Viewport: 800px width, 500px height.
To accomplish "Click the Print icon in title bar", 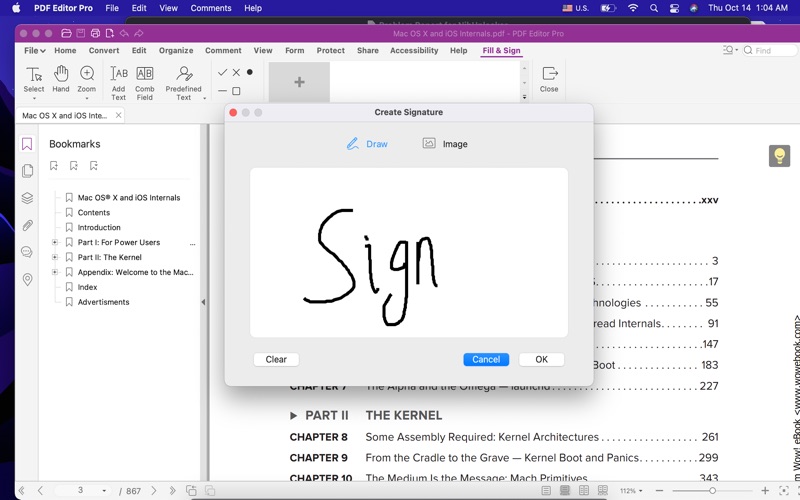I will [95, 33].
